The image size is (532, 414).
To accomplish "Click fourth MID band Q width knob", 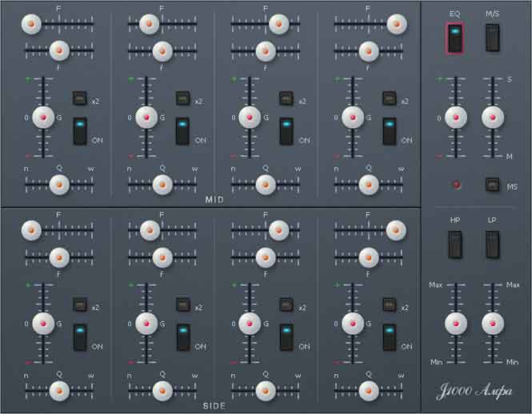I will click(369, 185).
